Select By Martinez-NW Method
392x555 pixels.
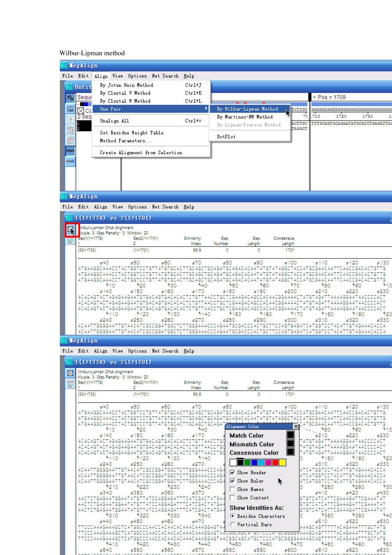(250, 117)
